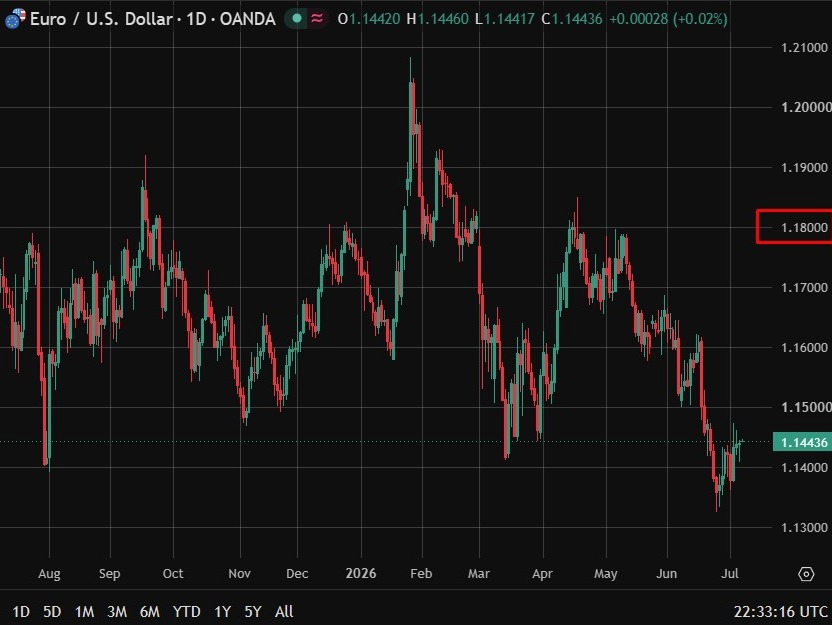
Task: Select the 3M time range
Action: tap(117, 612)
